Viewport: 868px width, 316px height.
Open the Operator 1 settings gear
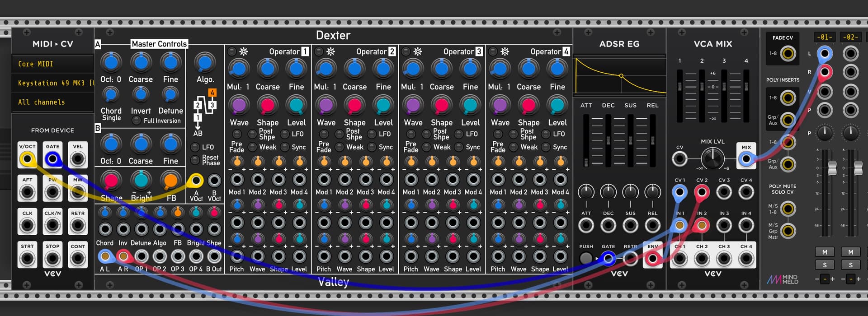[x=244, y=51]
